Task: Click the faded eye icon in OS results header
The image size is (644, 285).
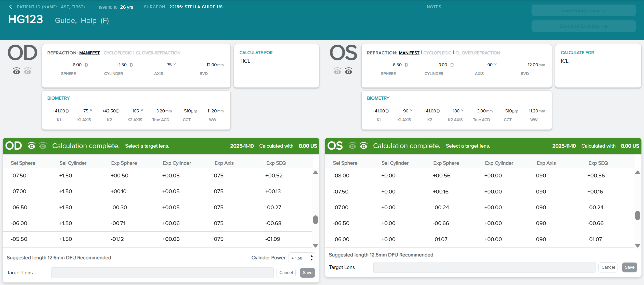Action: [352, 146]
